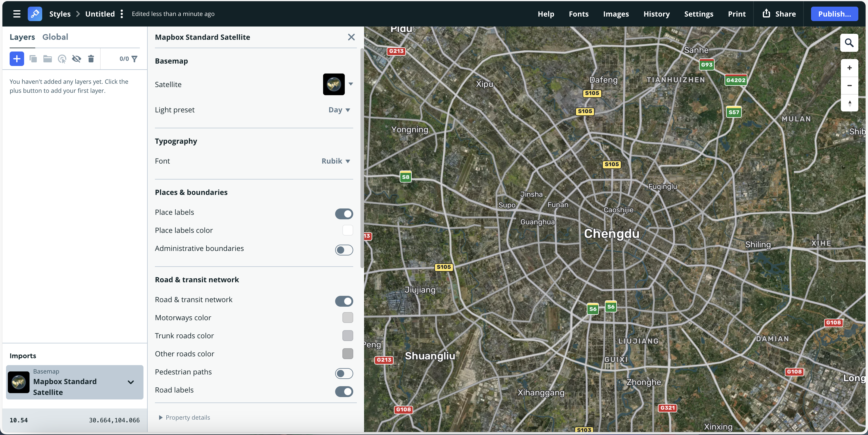Click the duplicate layers icon
The width and height of the screenshot is (868, 435).
click(x=33, y=59)
